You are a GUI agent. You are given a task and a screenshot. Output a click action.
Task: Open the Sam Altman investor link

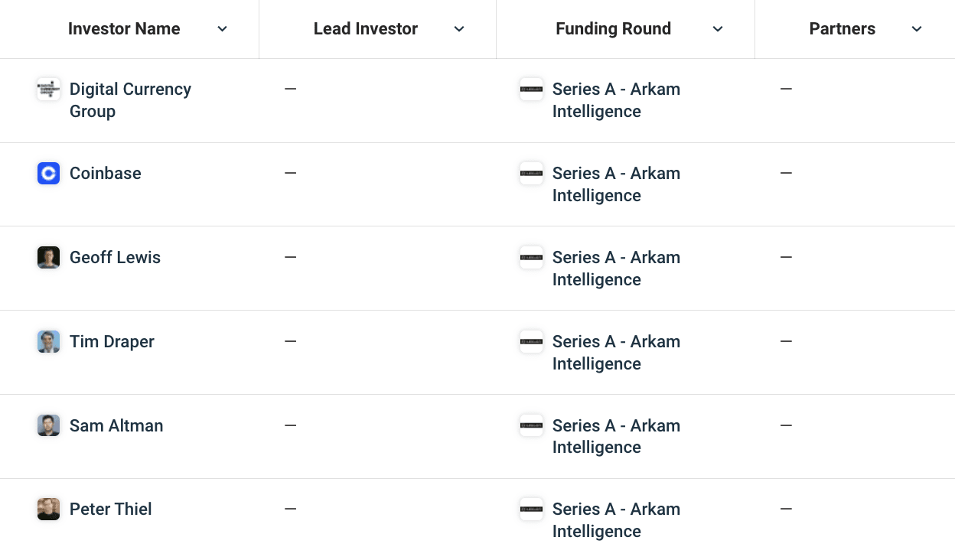[x=116, y=426]
